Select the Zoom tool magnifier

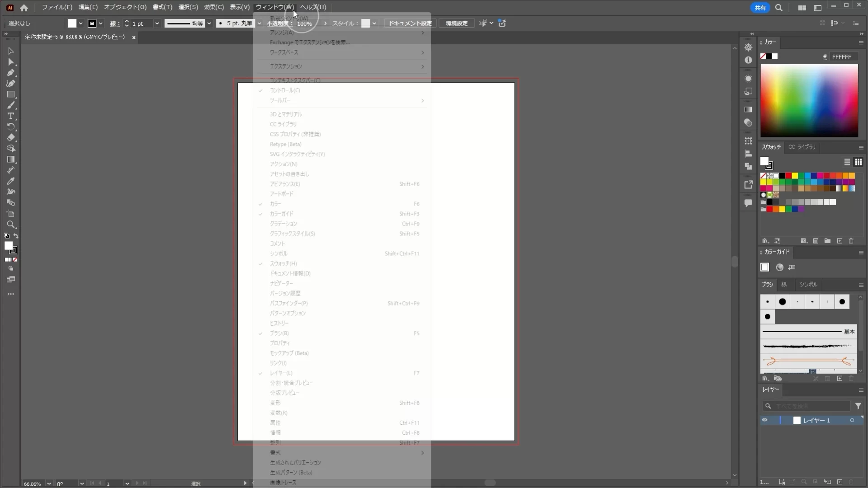pyautogui.click(x=11, y=225)
